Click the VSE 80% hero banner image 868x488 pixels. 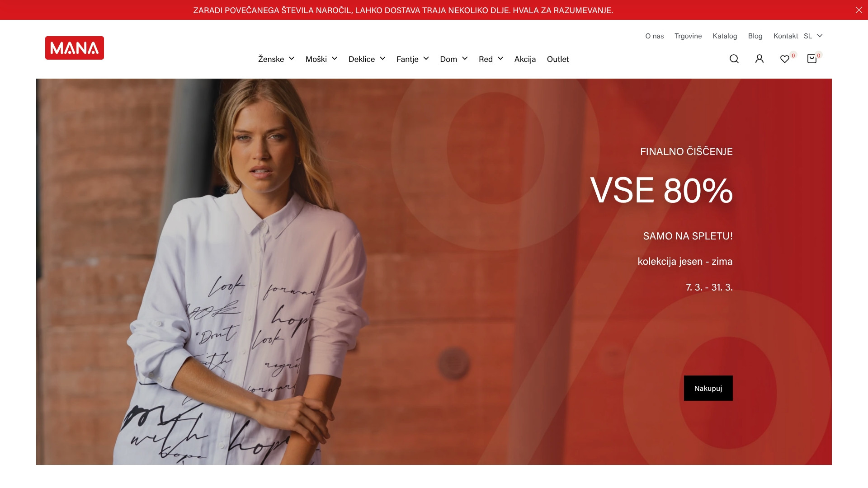[434, 272]
